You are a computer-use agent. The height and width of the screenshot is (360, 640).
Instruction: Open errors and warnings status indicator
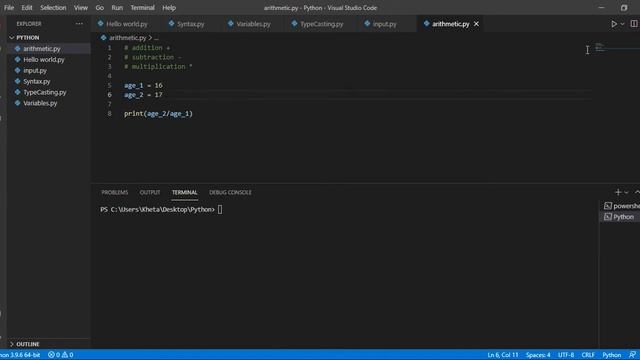60,355
